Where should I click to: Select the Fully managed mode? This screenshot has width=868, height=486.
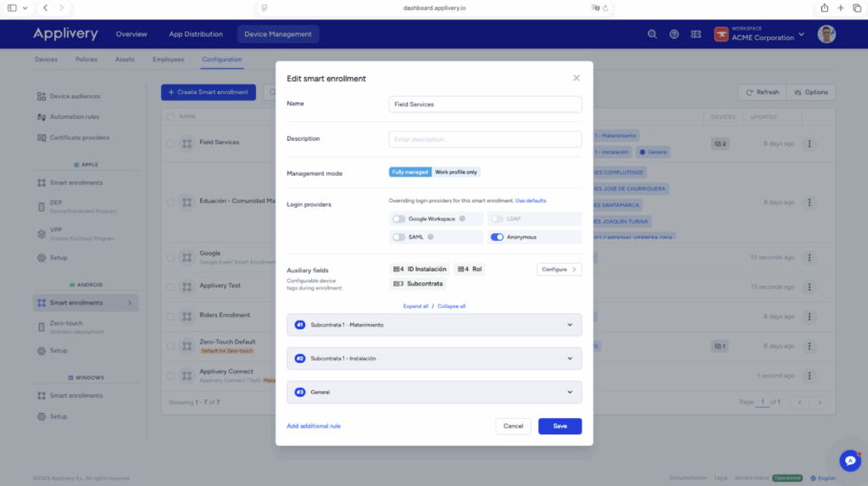409,172
